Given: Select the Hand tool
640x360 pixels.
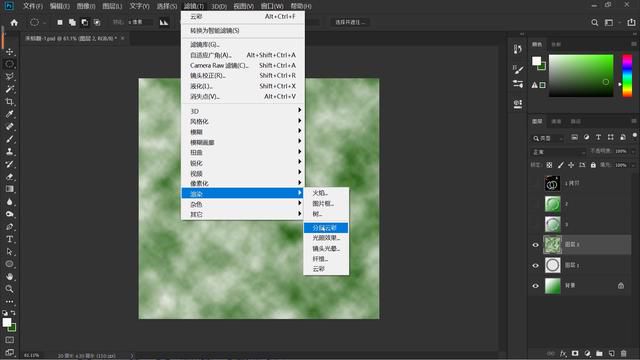Looking at the screenshot, I should [x=9, y=276].
